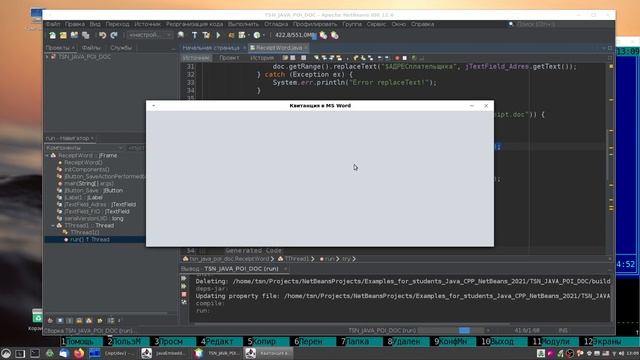
Task: Click the Undo arrow in toolbar
Action: tap(102, 36)
